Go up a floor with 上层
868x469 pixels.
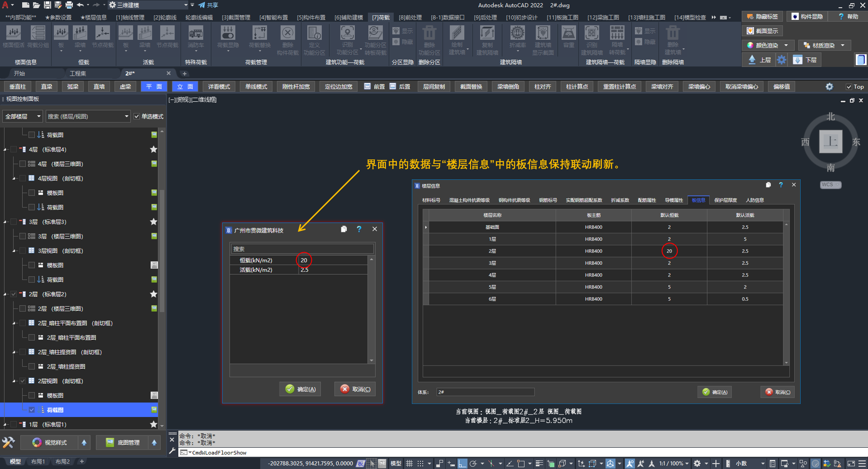[x=759, y=60]
